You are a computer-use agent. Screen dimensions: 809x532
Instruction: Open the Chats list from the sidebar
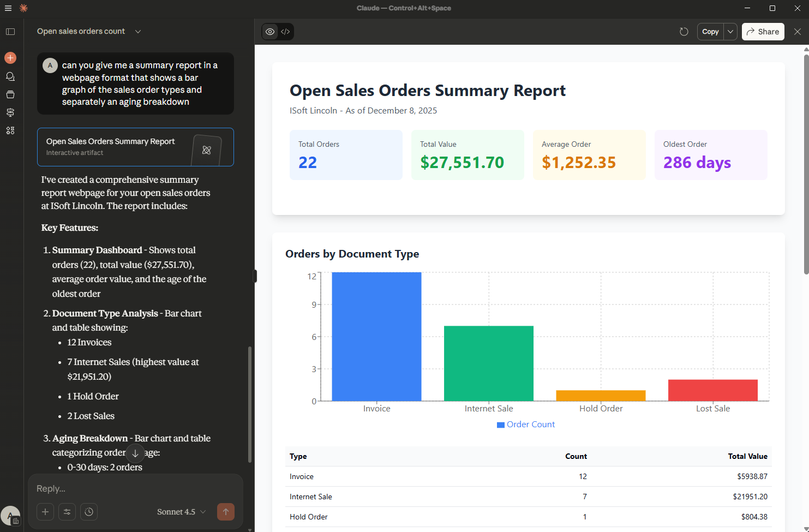10,76
